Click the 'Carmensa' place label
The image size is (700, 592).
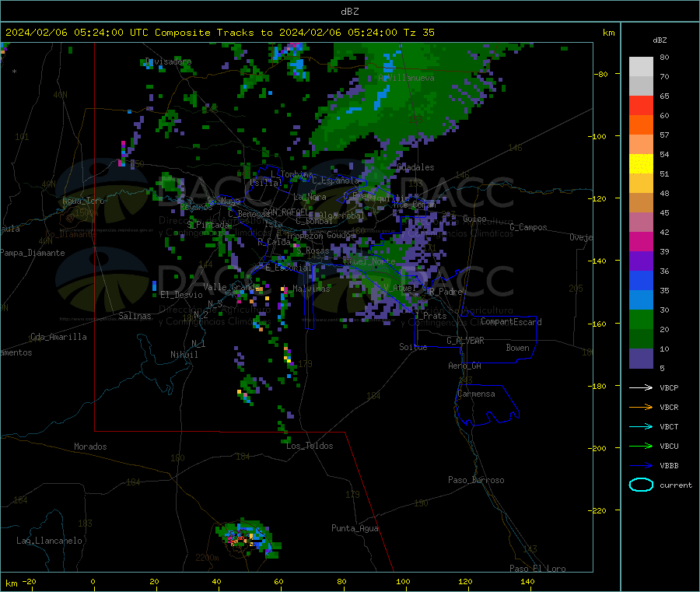point(476,394)
